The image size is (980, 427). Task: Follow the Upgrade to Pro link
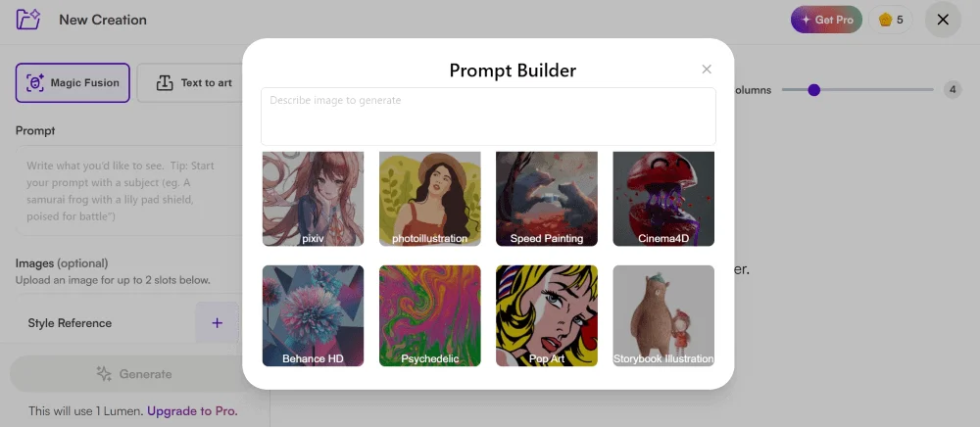[x=192, y=411]
